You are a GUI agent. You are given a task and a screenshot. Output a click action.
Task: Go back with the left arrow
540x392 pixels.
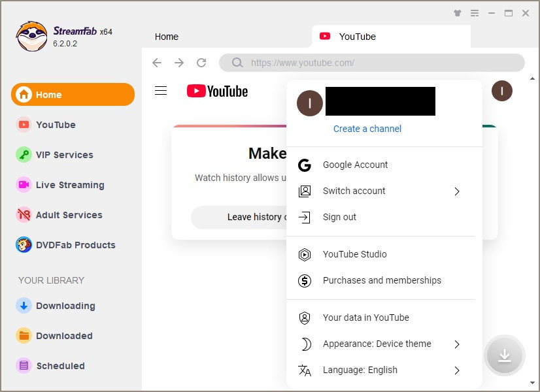(x=157, y=63)
